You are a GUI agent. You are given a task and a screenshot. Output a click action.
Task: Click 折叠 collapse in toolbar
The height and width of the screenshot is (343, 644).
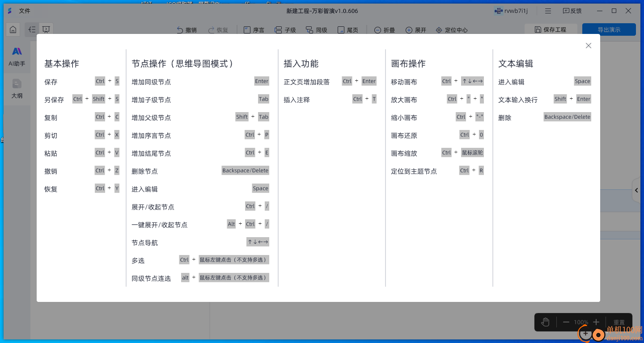coord(384,30)
